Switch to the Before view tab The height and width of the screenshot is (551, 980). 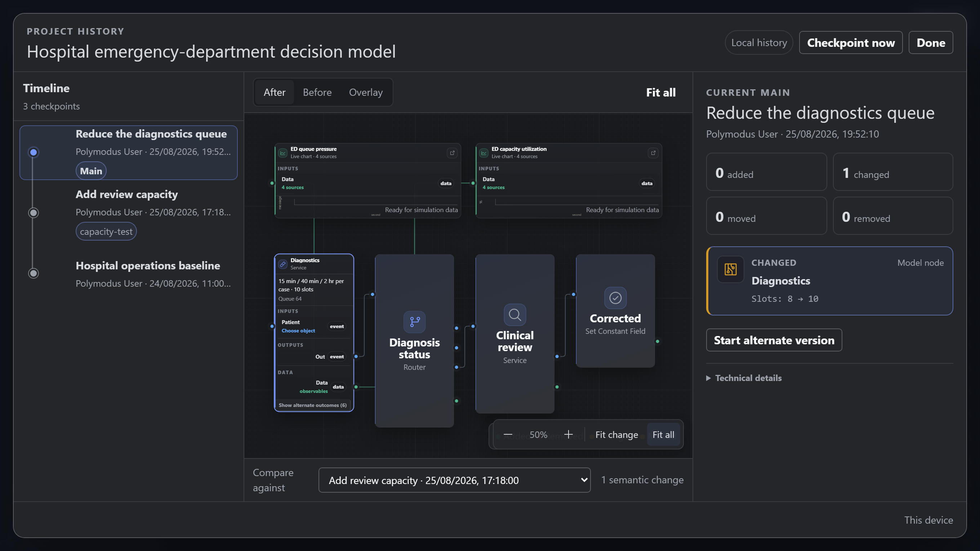(317, 93)
